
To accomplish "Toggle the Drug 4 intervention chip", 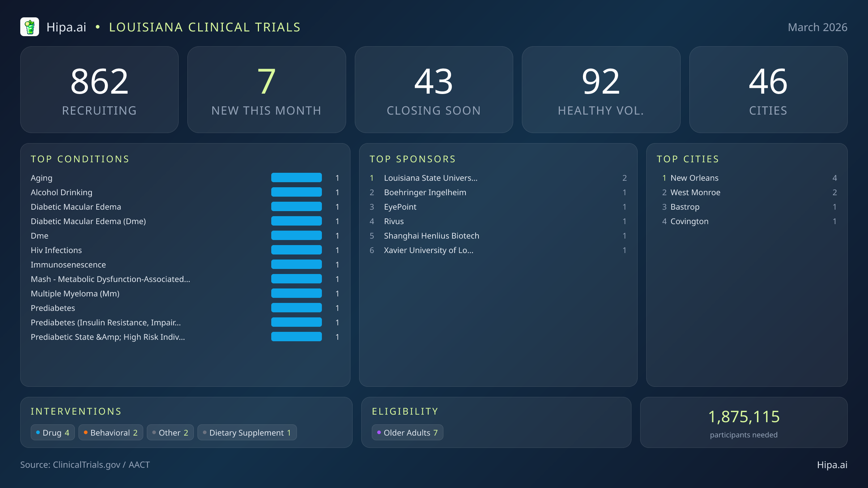I will click(x=52, y=432).
